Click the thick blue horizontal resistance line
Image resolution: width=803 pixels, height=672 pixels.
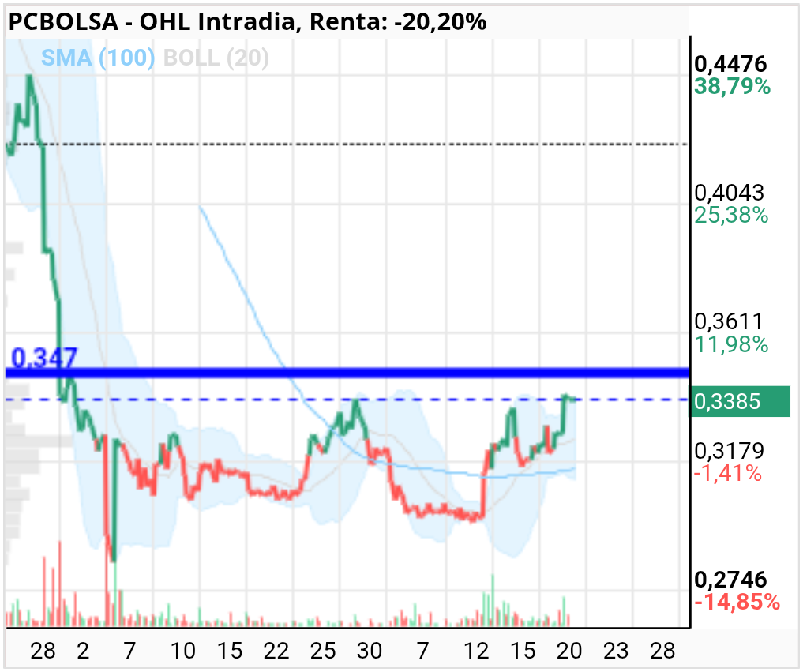347,373
